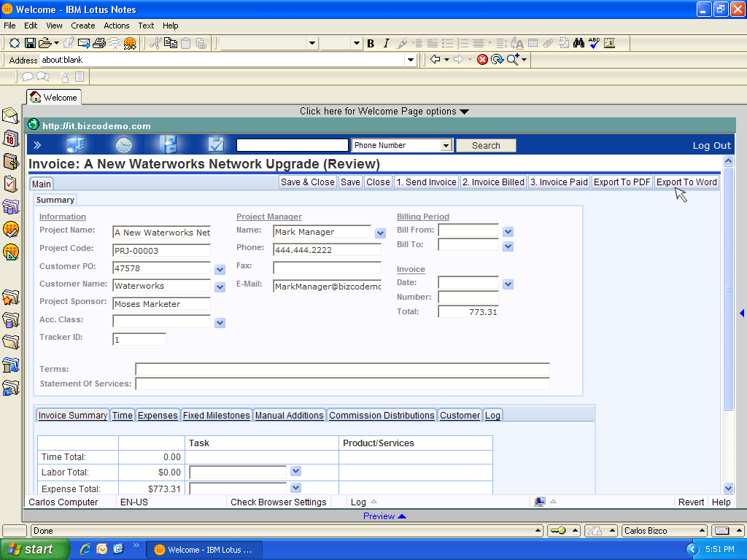Open the Calendar bookmark icon
747x560 pixels.
coord(10,139)
